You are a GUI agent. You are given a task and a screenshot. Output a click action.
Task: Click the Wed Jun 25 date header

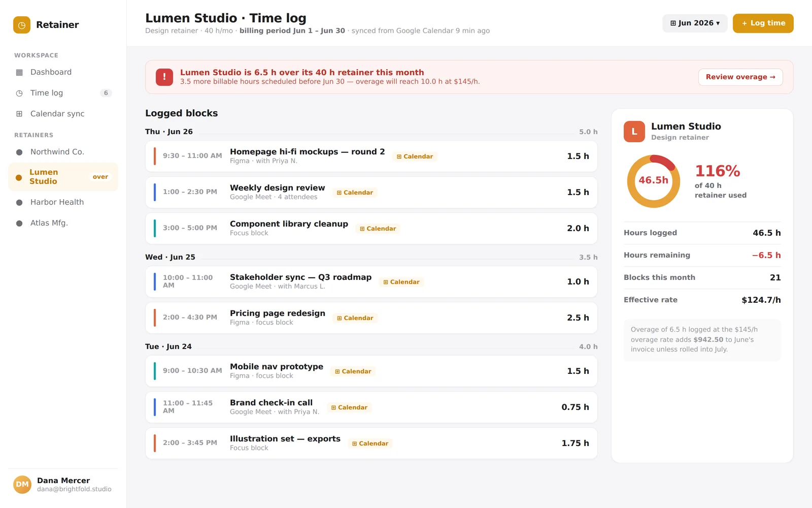pos(170,257)
